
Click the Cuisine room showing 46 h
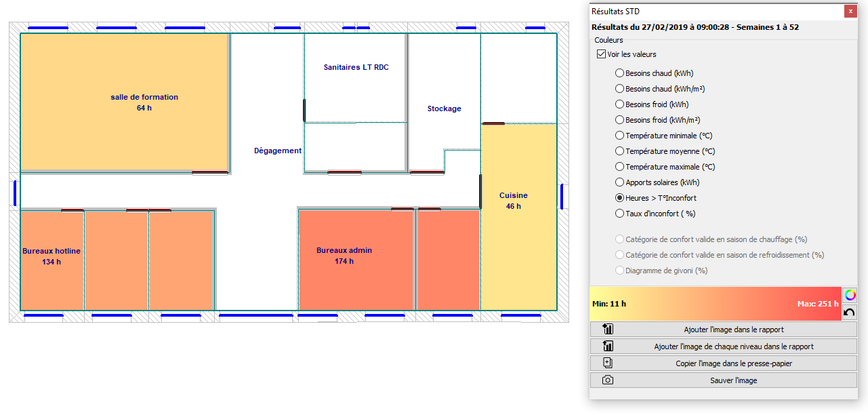point(518,217)
